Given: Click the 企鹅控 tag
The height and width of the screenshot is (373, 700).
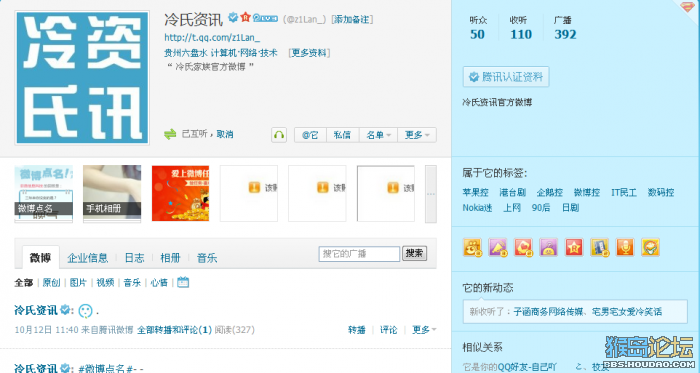Looking at the screenshot, I should click(x=550, y=192).
